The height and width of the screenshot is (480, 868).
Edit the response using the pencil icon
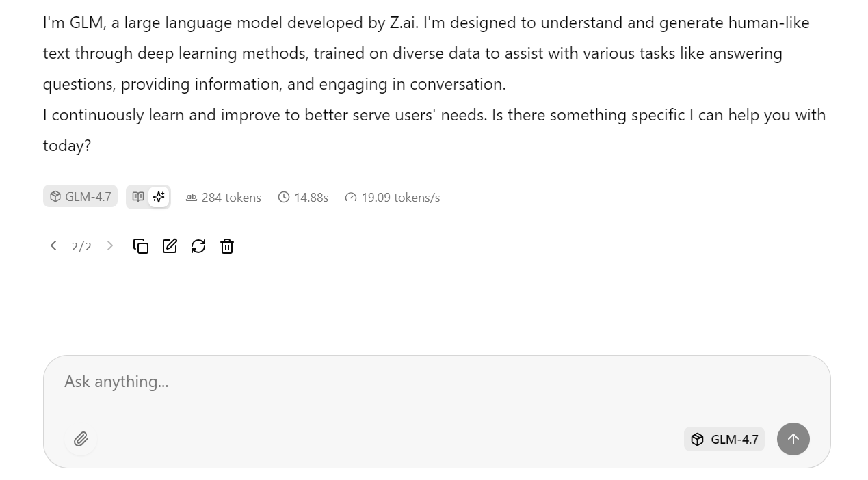[x=170, y=246]
